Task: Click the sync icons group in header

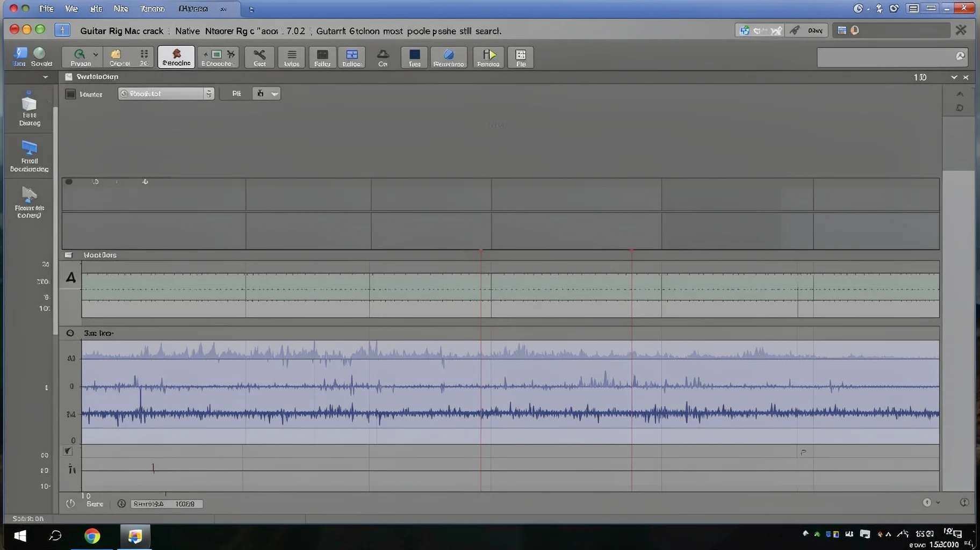Action: coord(760,31)
